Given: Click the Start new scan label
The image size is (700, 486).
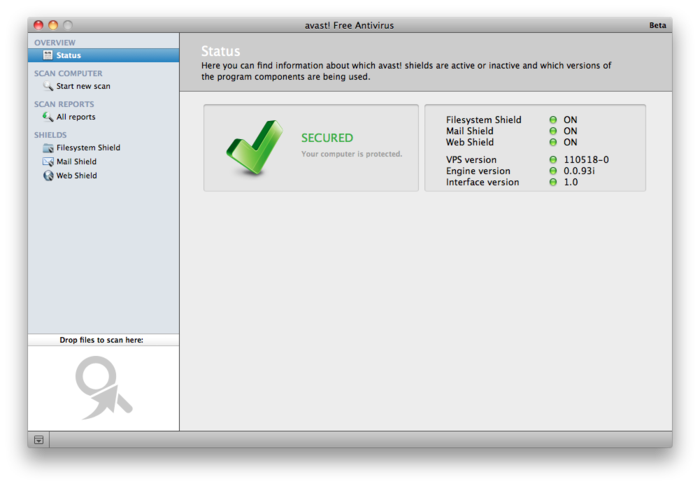Looking at the screenshot, I should [83, 86].
